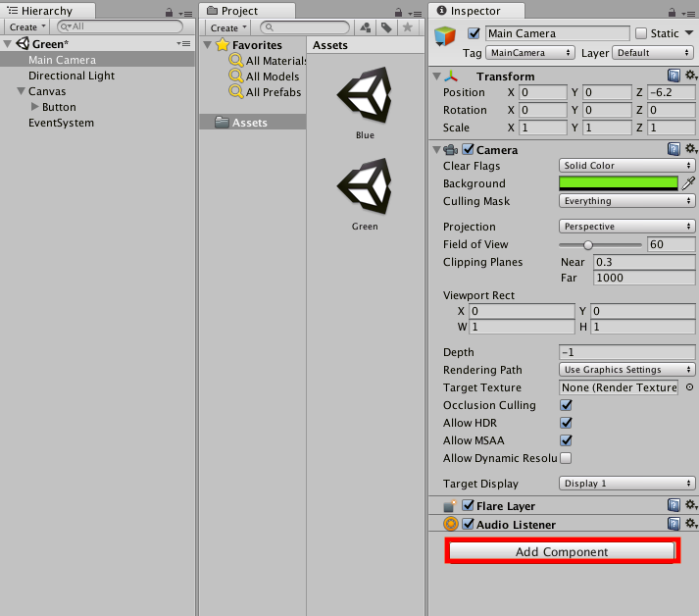Screen dimensions: 699x616
Task: Click the Audio Listener component icon
Action: (x=451, y=524)
